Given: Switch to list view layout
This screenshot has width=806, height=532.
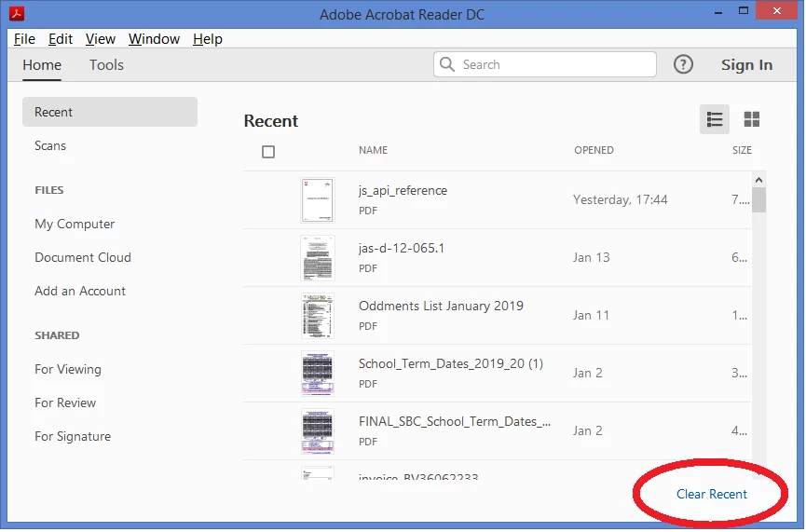Looking at the screenshot, I should pyautogui.click(x=715, y=119).
